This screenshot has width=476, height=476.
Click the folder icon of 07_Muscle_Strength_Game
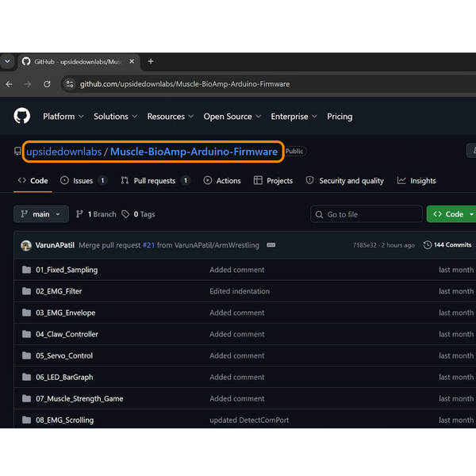[x=26, y=398]
